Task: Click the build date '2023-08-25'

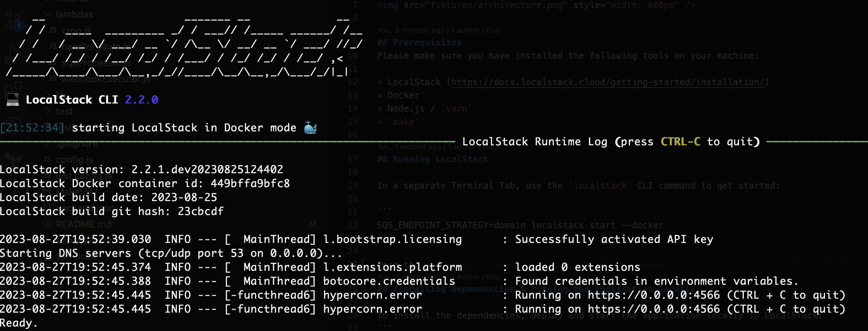Action: point(184,197)
